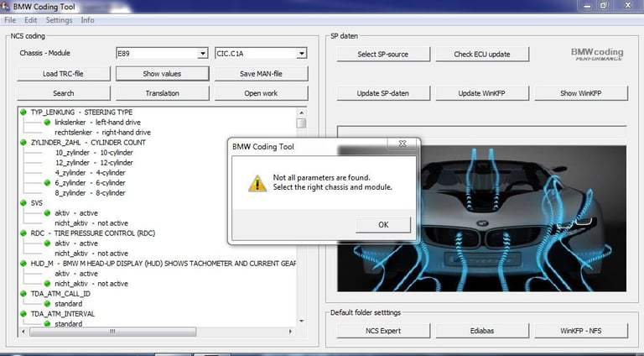Open NCS Expert folder setting

point(382,331)
